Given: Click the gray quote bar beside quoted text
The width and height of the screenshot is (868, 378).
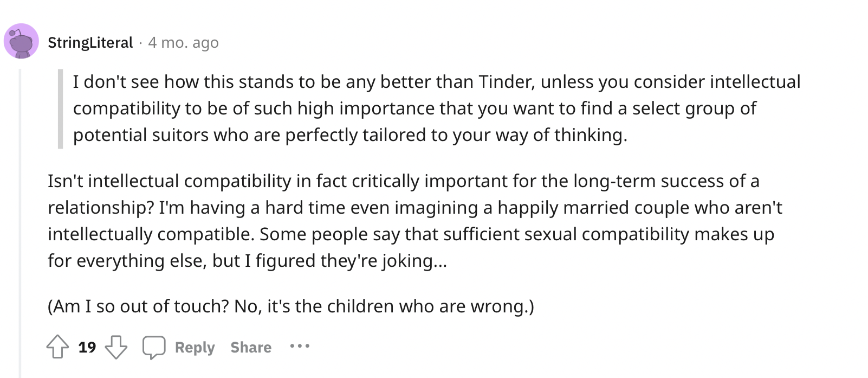Looking at the screenshot, I should click(60, 108).
